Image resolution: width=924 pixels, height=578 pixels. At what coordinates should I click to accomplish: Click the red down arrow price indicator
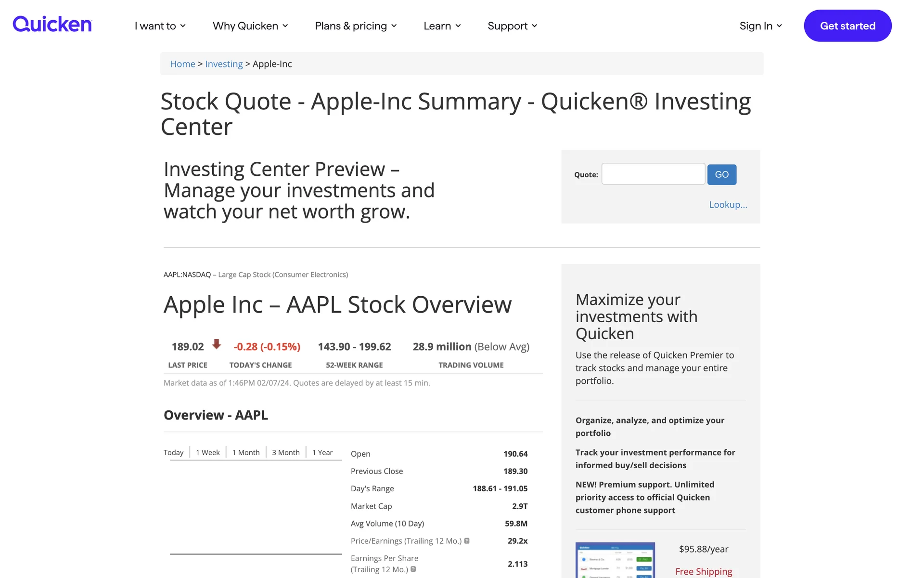[217, 344]
